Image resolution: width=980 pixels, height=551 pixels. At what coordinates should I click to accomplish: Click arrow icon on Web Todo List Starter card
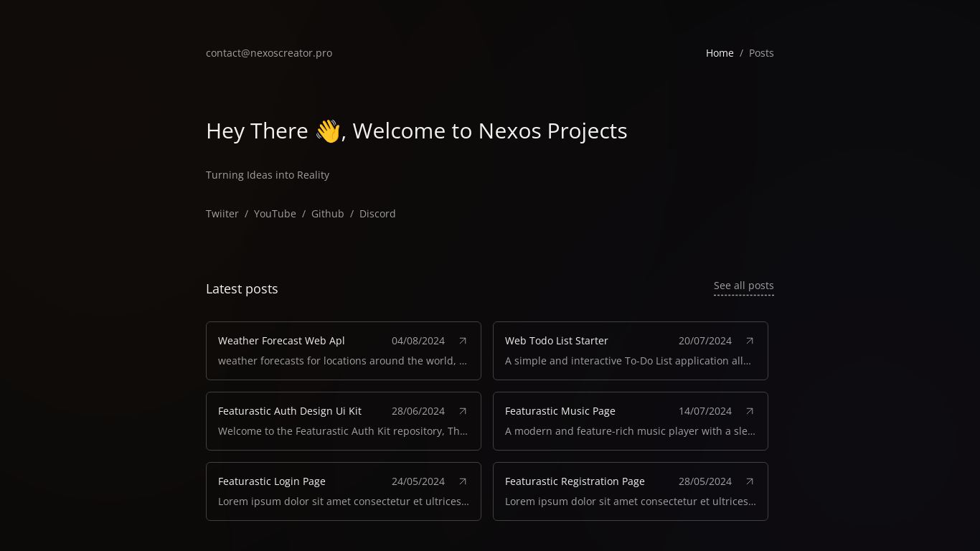click(x=750, y=341)
